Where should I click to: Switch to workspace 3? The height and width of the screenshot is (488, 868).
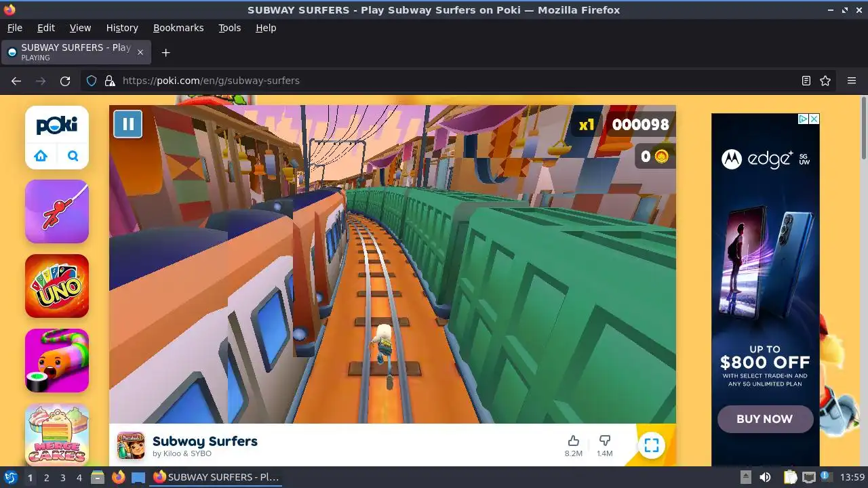pos(62,477)
